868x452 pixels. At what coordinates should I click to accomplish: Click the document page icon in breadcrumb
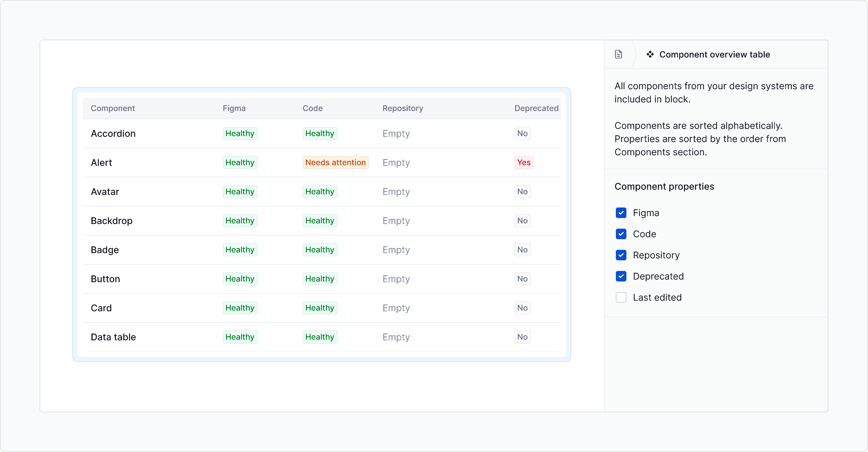618,54
